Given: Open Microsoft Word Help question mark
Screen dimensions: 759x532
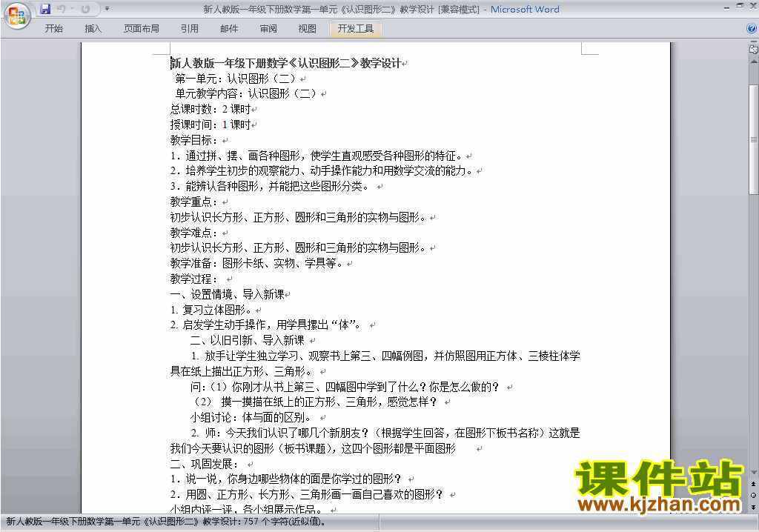Looking at the screenshot, I should pyautogui.click(x=752, y=29).
